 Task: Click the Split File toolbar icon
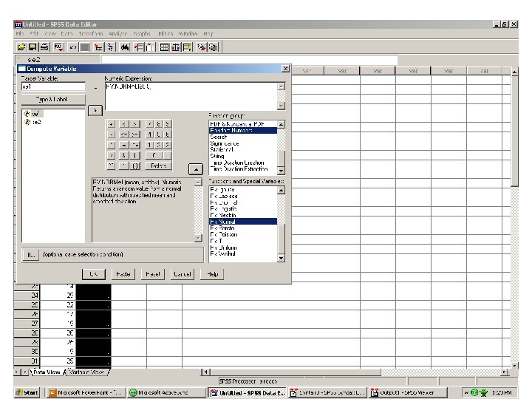[x=164, y=47]
